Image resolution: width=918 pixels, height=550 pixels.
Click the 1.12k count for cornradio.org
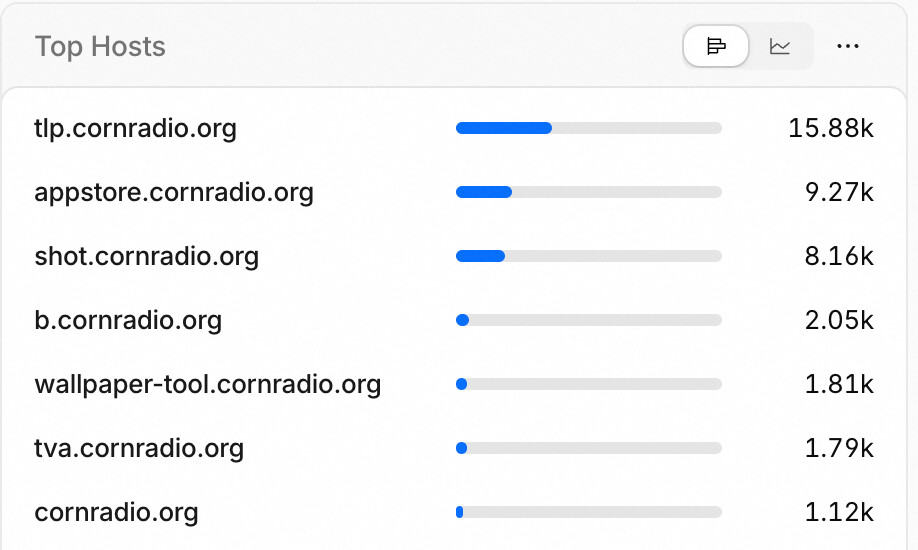[x=839, y=512]
